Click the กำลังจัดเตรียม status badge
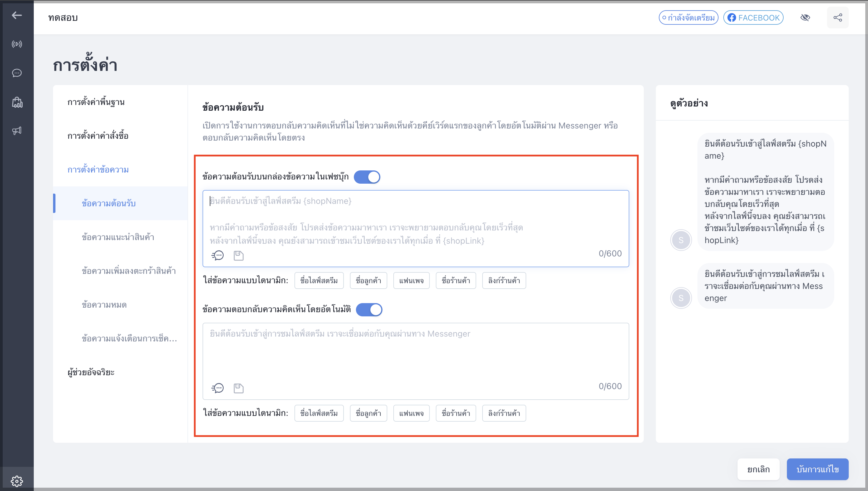The height and width of the screenshot is (491, 868). coord(688,17)
